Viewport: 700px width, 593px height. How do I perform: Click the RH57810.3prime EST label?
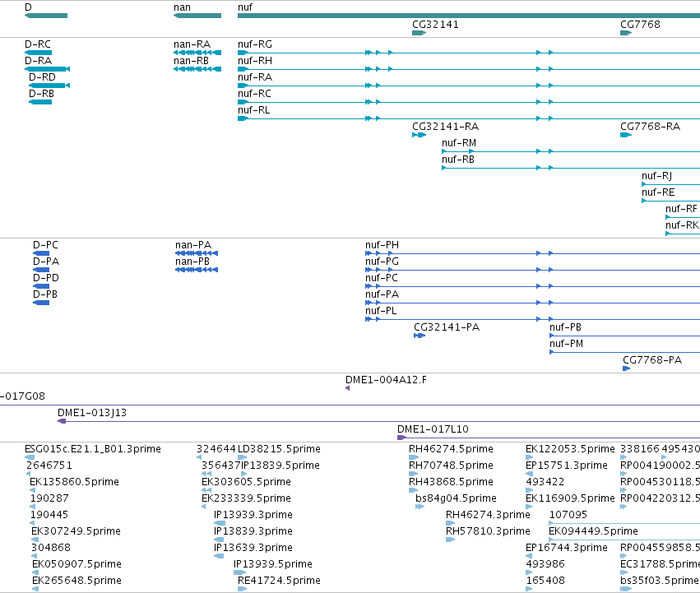(488, 531)
